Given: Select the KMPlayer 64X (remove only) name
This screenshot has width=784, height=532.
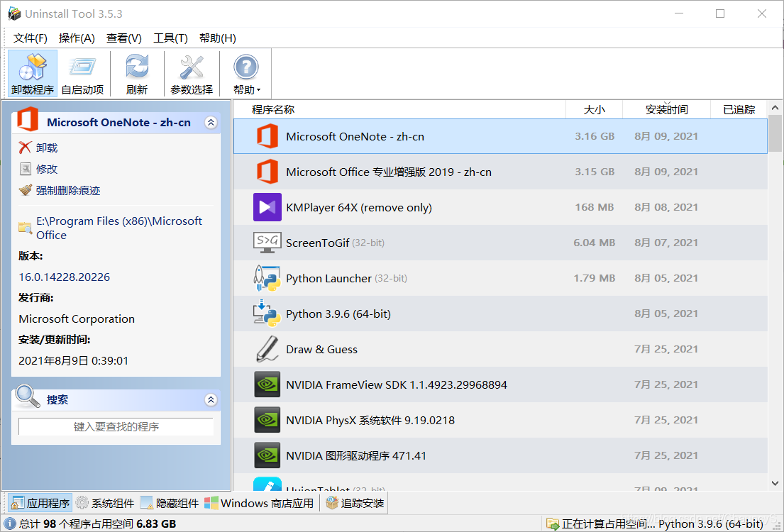Looking at the screenshot, I should tap(358, 208).
